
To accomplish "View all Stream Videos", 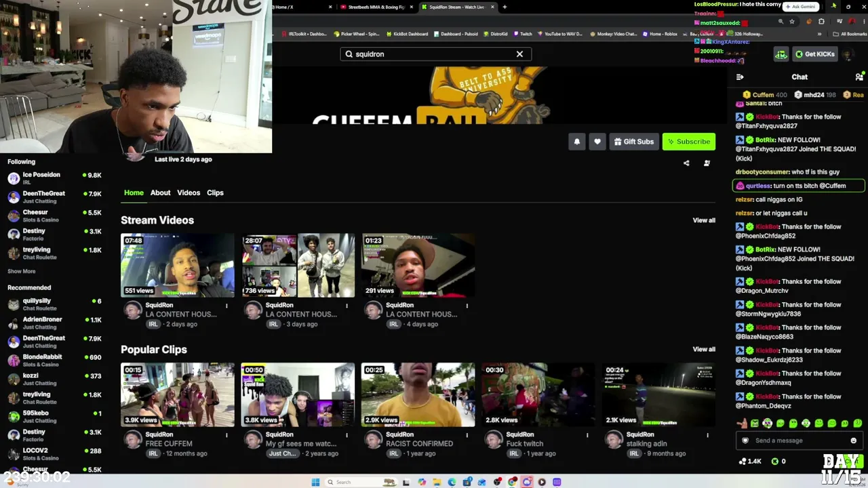I will tap(704, 220).
